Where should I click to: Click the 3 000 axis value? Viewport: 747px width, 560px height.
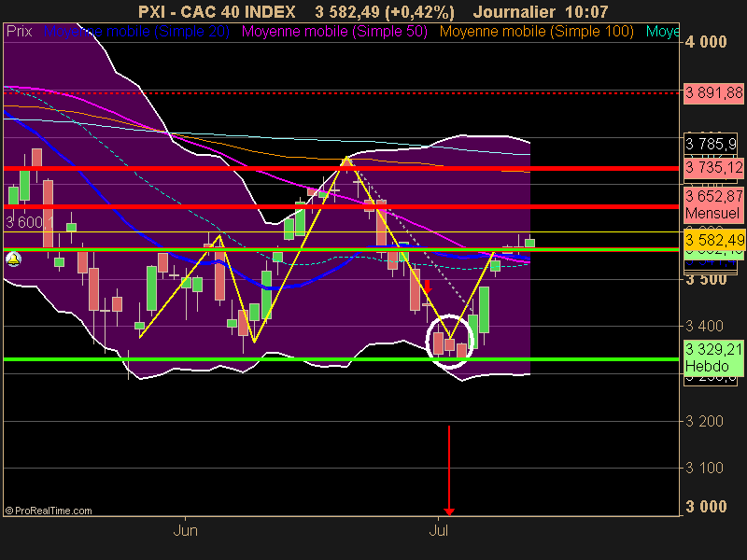[x=706, y=507]
